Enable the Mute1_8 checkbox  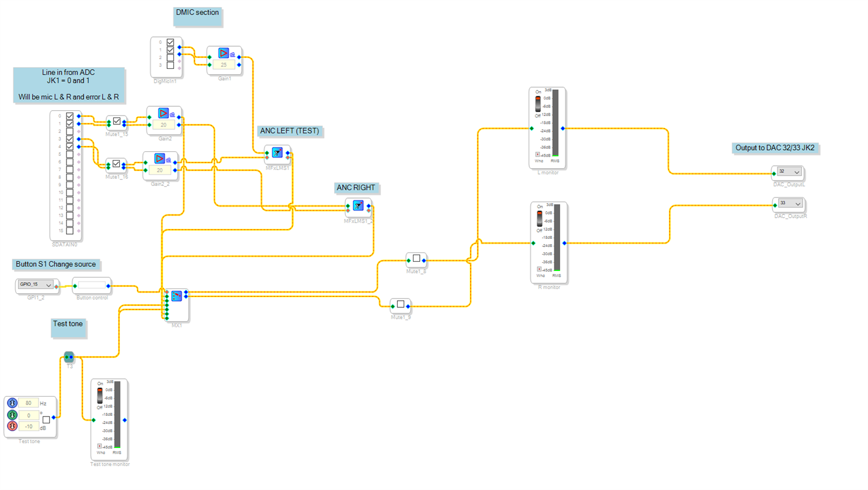[416, 258]
